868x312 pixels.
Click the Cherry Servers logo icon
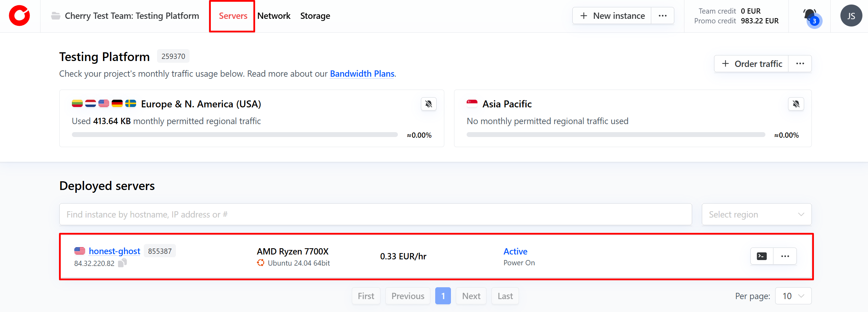pos(20,16)
